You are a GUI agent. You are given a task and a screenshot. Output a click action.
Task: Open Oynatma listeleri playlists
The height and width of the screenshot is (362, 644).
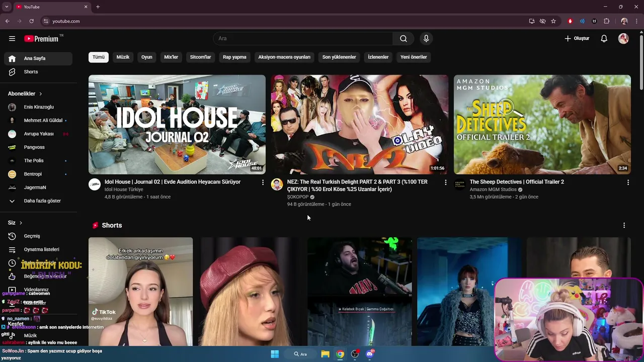(x=38, y=249)
